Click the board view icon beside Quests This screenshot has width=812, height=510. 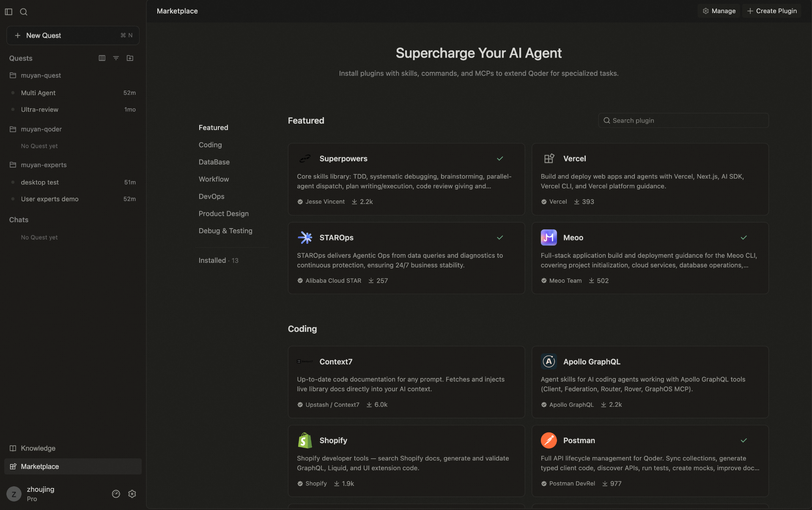coord(102,58)
